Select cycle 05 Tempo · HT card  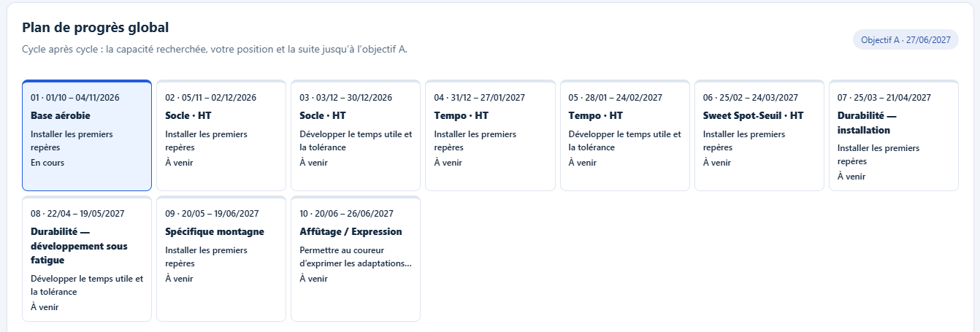624,136
